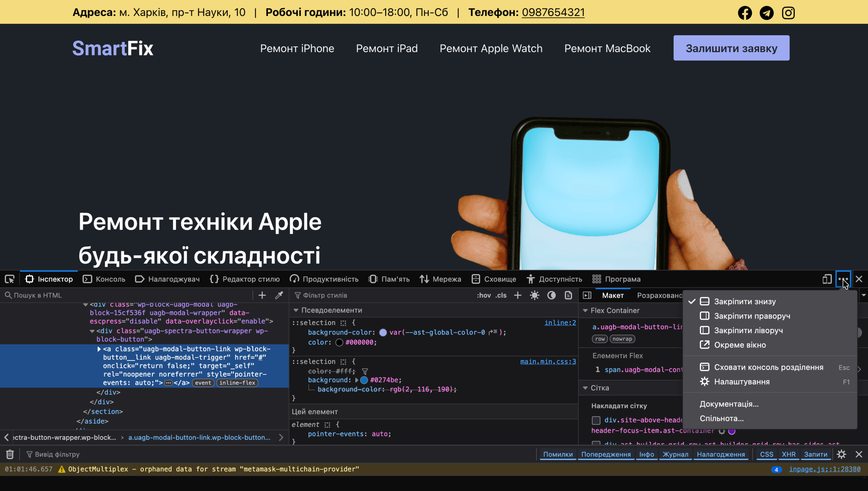Pick a color with the eyedropper
Screen dimensions: 868x491
coord(279,295)
